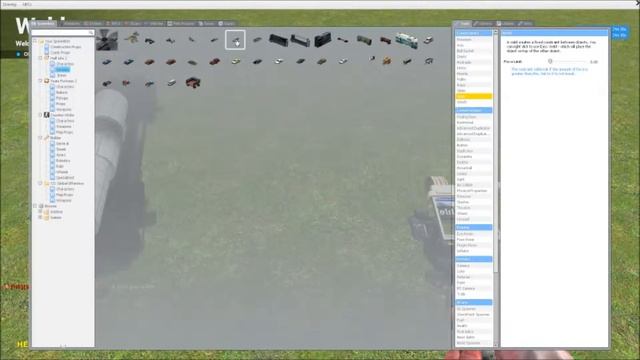Select the Material tool

[x=473, y=277]
